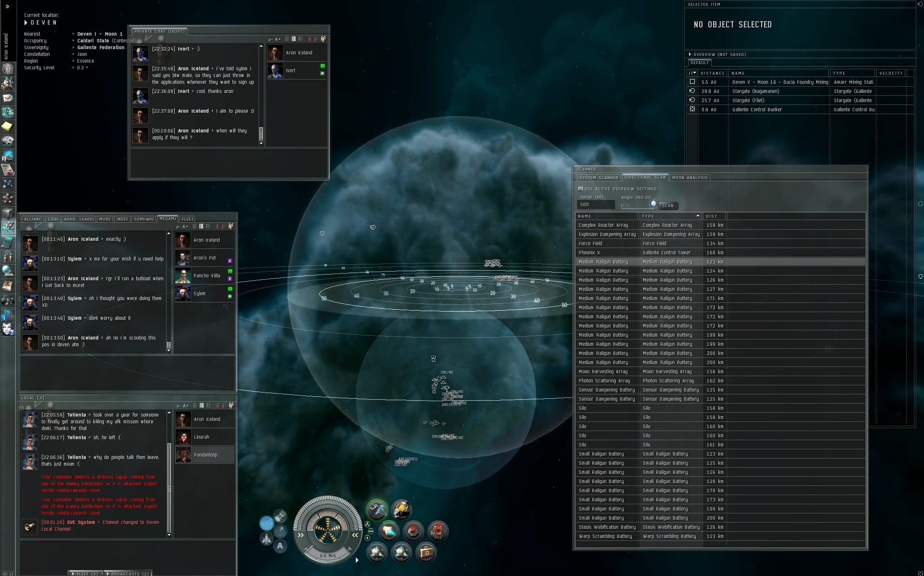924x576 pixels.
Task: Open People & Places from the Neocom
Action: coord(8,83)
